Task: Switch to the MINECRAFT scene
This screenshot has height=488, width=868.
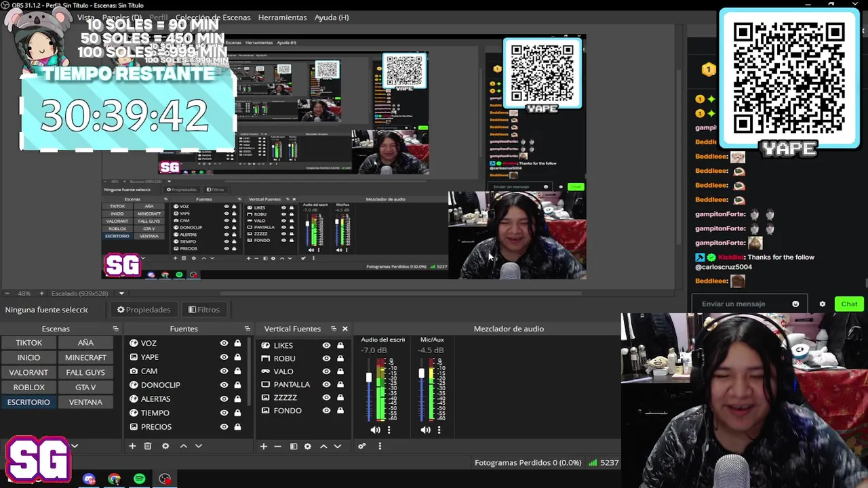Action: (85, 357)
